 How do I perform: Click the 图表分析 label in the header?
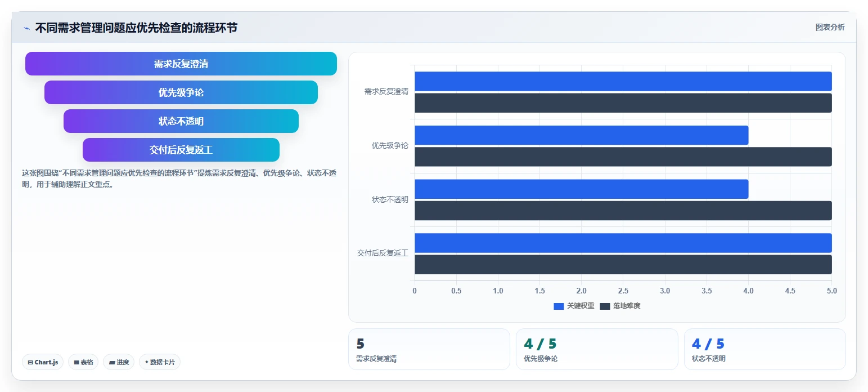point(830,27)
